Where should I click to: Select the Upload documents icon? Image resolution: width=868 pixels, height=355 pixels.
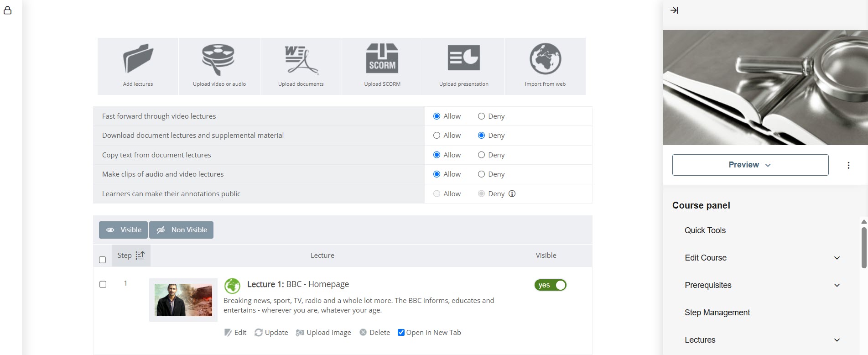(x=301, y=59)
